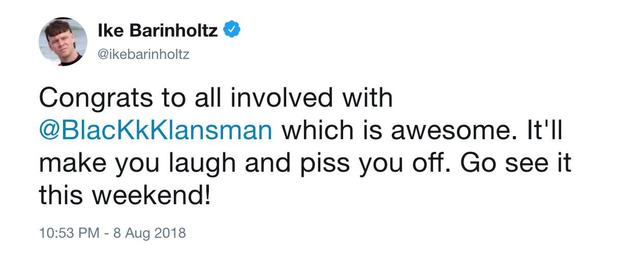644x254 pixels.
Task: Click the 10:53 PM time in the timestamp
Action: click(x=69, y=233)
